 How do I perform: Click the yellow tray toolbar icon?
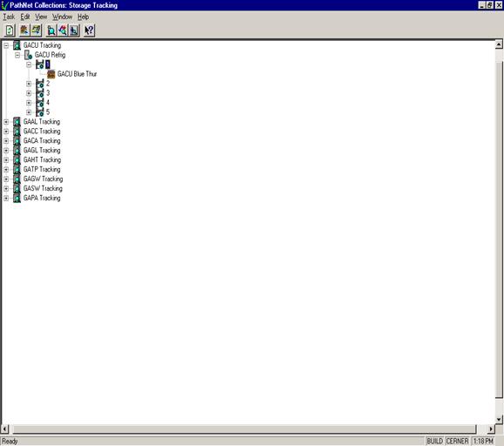[36, 30]
